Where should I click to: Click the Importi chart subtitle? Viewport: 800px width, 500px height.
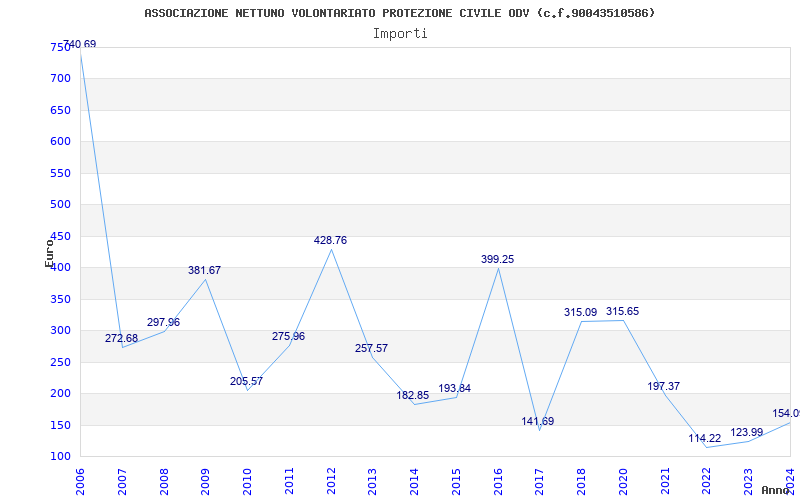coord(400,33)
